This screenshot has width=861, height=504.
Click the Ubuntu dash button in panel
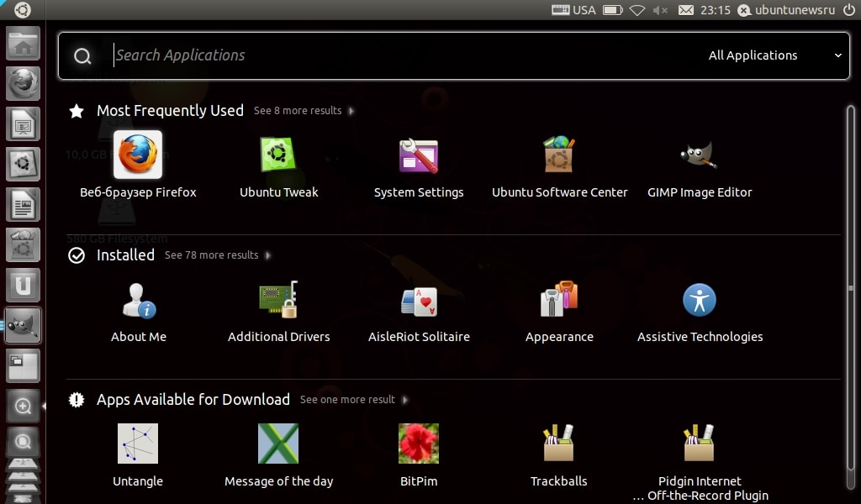pyautogui.click(x=23, y=10)
